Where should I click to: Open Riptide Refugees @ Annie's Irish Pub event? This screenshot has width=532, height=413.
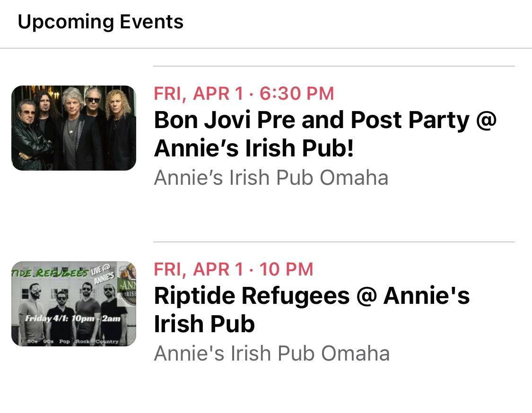312,296
